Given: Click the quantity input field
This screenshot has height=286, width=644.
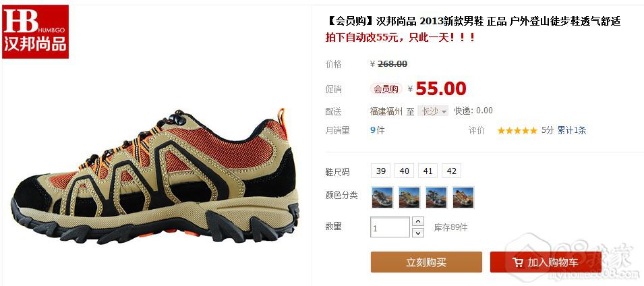Looking at the screenshot, I should [390, 227].
